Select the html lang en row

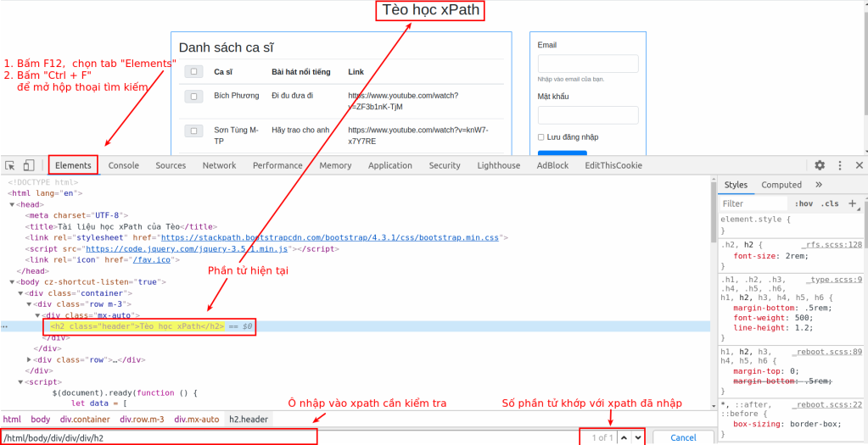tap(45, 193)
